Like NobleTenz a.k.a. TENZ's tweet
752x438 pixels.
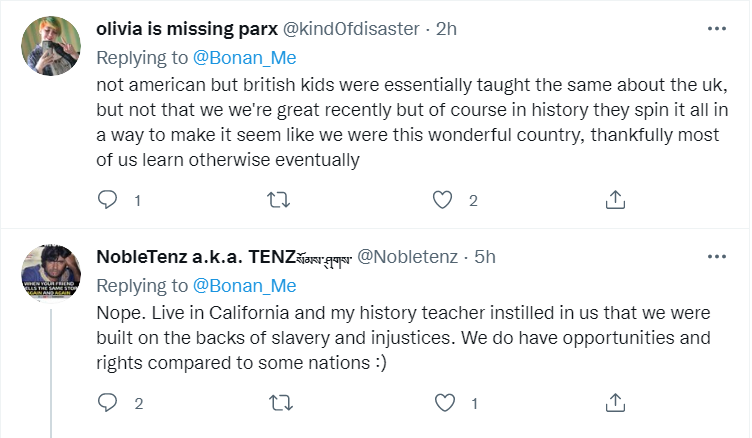point(443,404)
